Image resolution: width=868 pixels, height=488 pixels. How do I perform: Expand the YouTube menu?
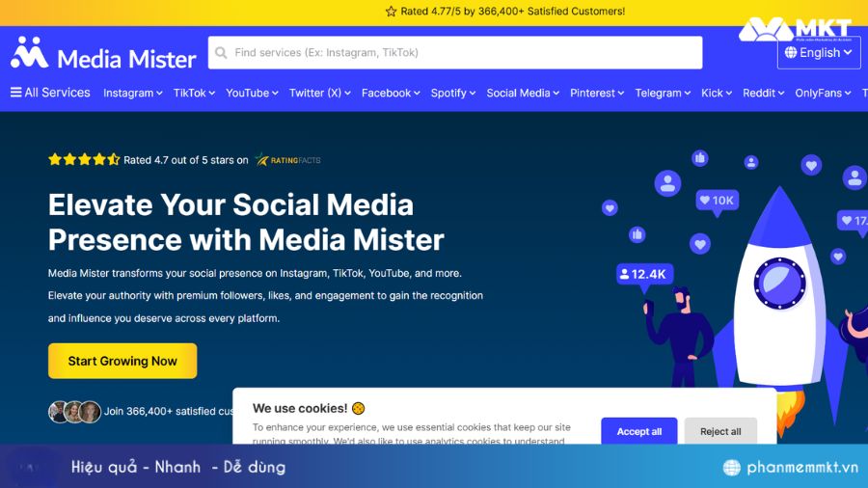[x=252, y=93]
